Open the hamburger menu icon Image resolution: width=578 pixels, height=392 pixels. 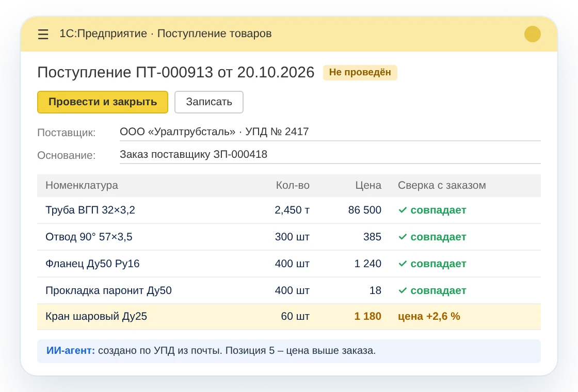(43, 34)
